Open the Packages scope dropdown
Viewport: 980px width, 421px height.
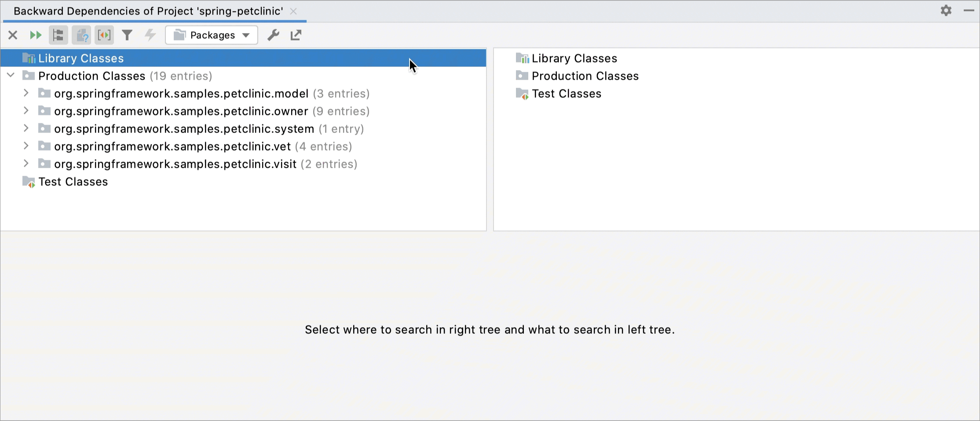245,35
